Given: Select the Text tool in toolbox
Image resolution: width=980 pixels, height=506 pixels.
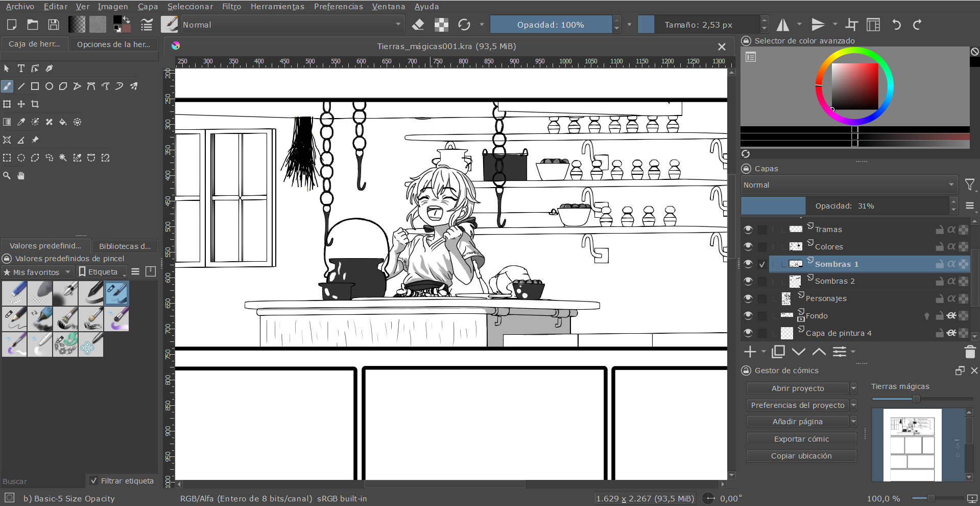Looking at the screenshot, I should [21, 68].
